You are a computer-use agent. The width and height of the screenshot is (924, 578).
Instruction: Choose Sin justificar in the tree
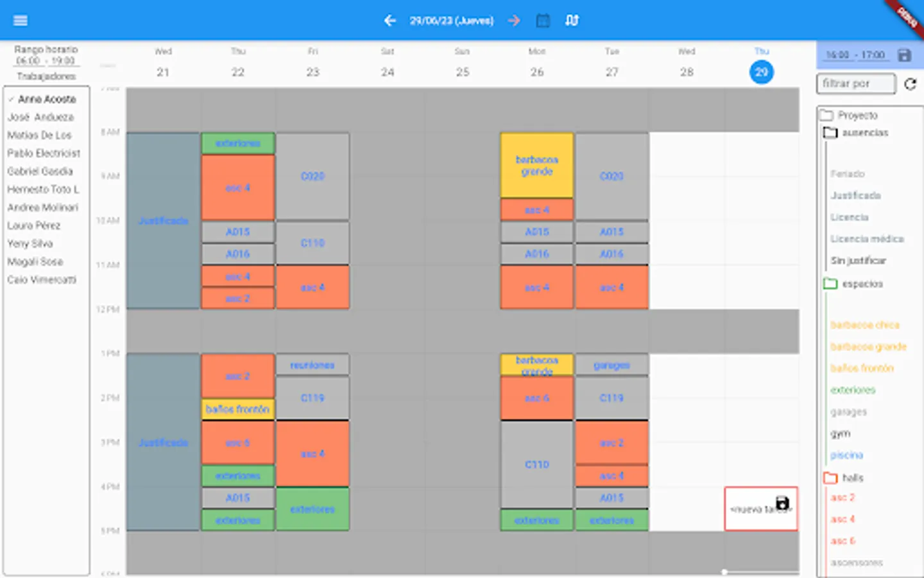tap(859, 260)
